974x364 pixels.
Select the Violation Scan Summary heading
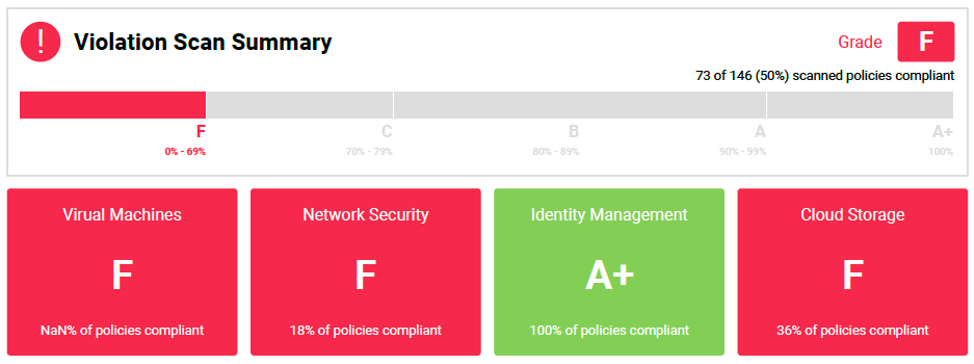pos(203,42)
